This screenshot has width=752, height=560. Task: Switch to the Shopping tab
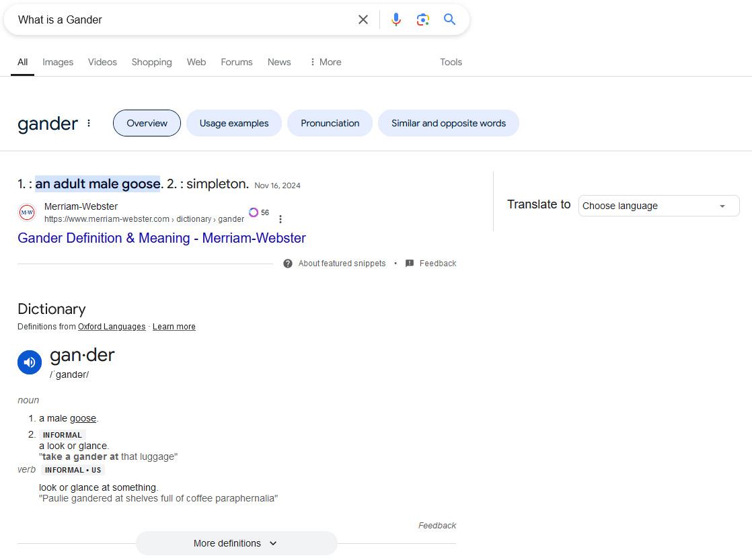[x=151, y=62]
